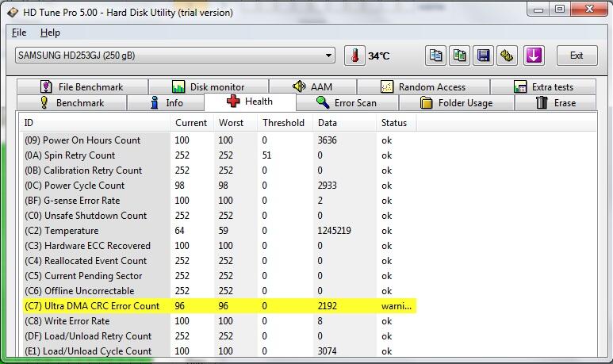Switch to the Erase tab
Image resolution: width=613 pixels, height=364 pixels.
tap(556, 103)
